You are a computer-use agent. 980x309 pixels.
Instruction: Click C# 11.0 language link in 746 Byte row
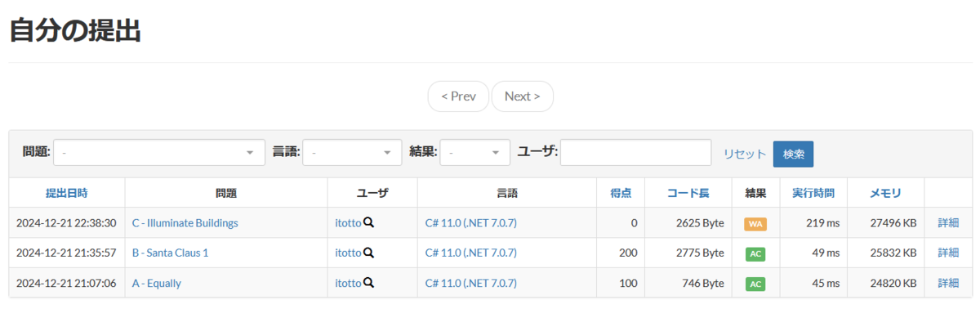point(471,283)
